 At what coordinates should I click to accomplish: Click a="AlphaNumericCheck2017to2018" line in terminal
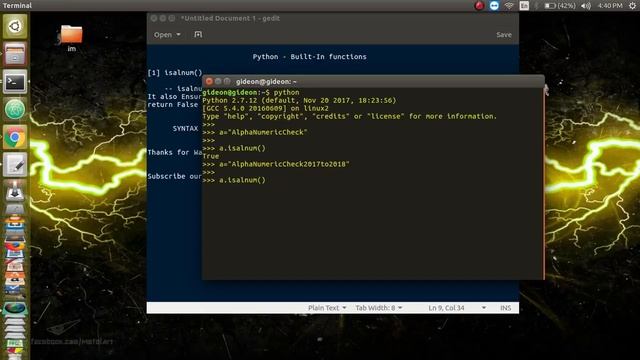click(284, 164)
